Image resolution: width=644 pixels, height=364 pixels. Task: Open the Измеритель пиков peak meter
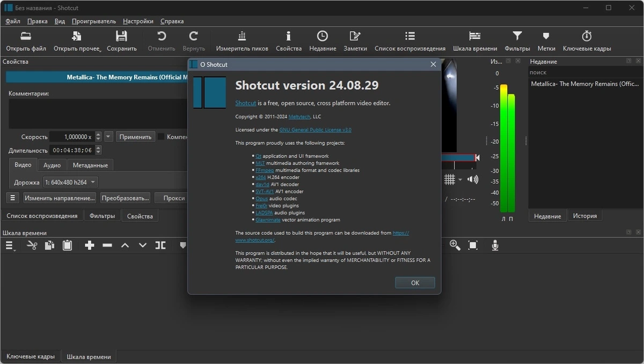241,36
